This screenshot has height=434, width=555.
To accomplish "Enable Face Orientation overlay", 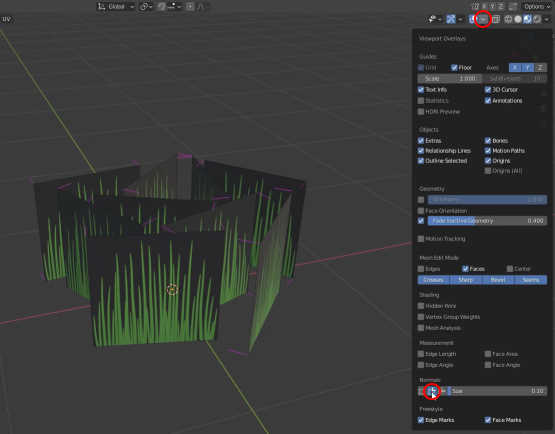I will (421, 211).
